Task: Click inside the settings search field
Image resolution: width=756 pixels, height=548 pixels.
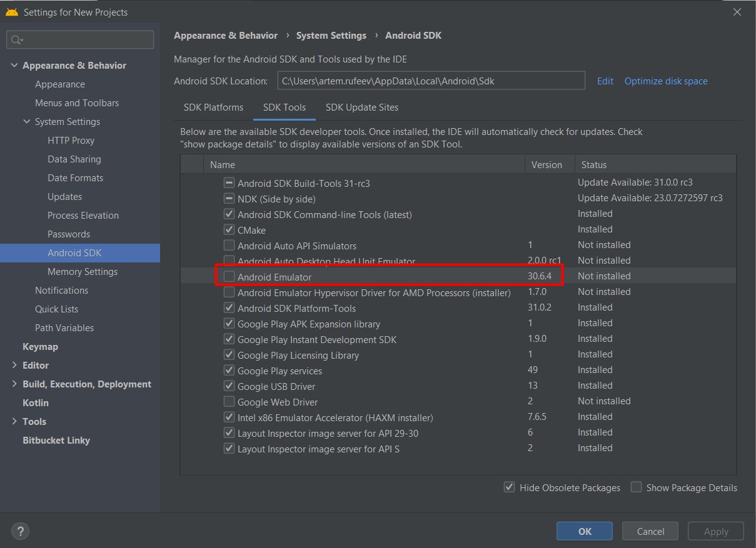Action: coord(80,40)
